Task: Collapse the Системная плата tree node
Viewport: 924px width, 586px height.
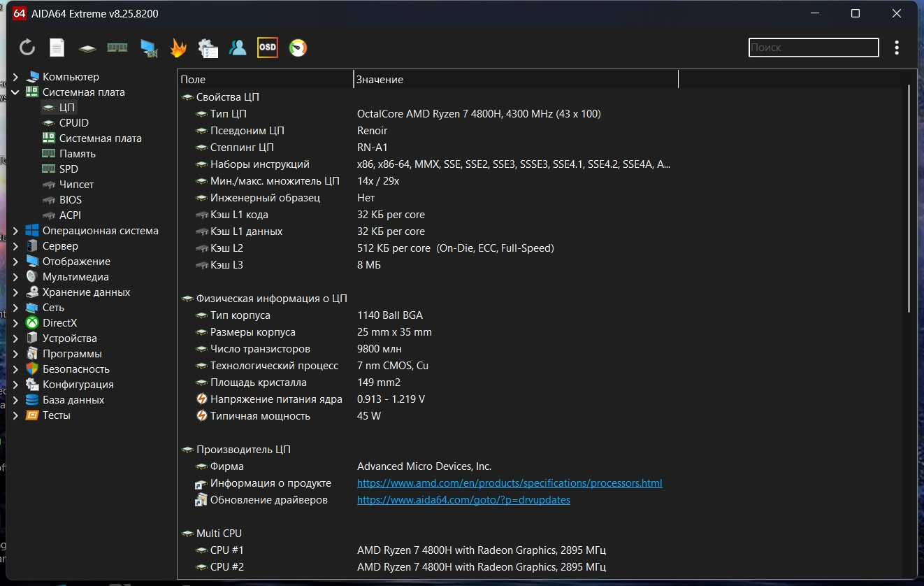Action: click(x=15, y=92)
